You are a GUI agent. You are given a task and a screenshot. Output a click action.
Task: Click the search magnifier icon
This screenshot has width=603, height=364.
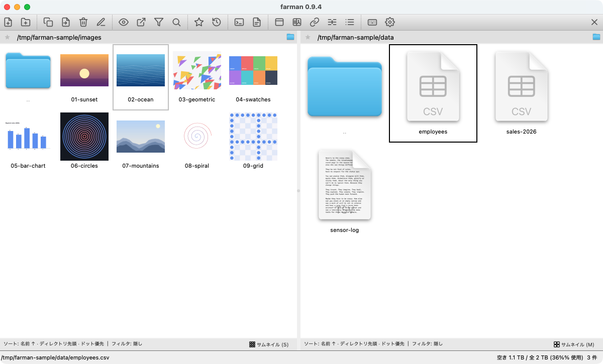[176, 22]
